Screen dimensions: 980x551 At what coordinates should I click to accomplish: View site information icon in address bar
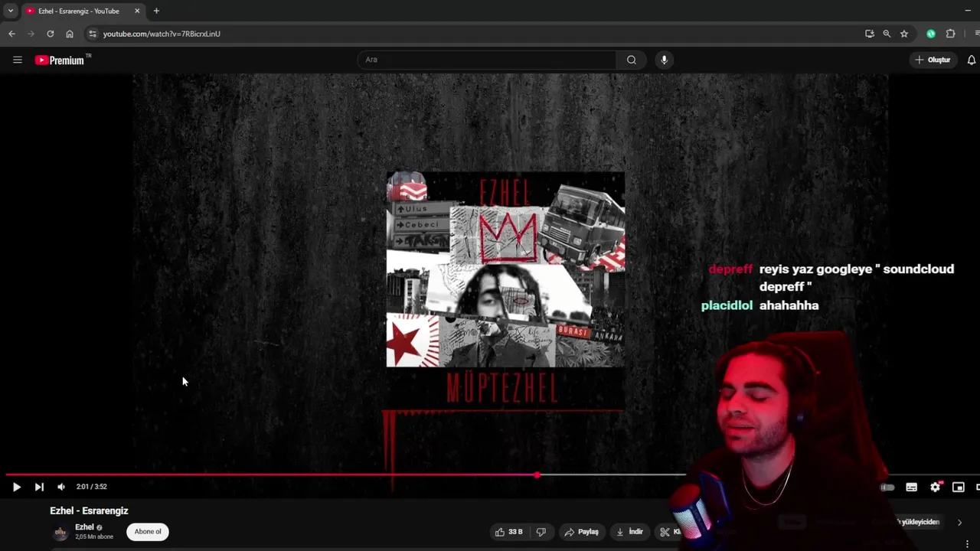coord(92,34)
